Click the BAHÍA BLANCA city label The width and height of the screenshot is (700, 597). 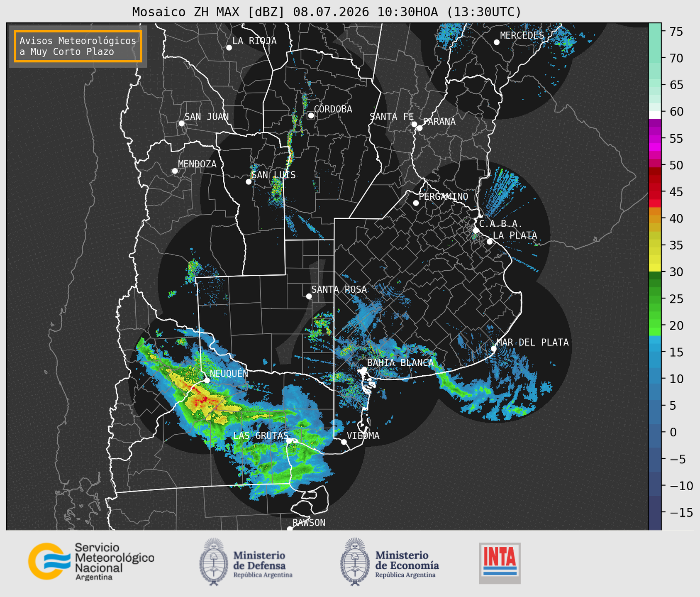400,362
